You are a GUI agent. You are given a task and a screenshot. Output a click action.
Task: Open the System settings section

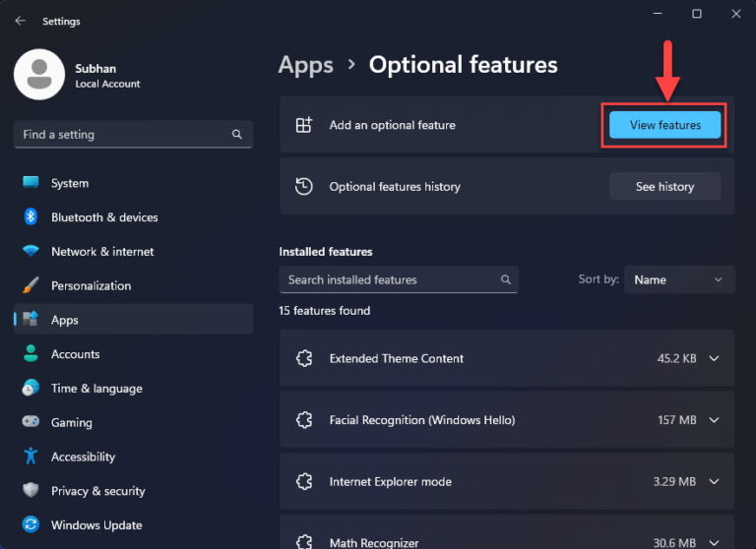coord(69,183)
